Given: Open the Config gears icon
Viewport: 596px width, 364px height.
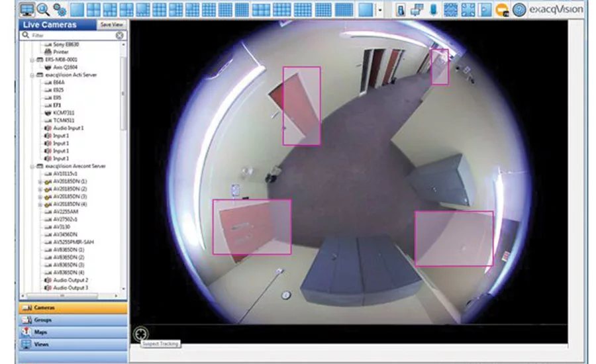Looking at the screenshot, I should (60, 9).
